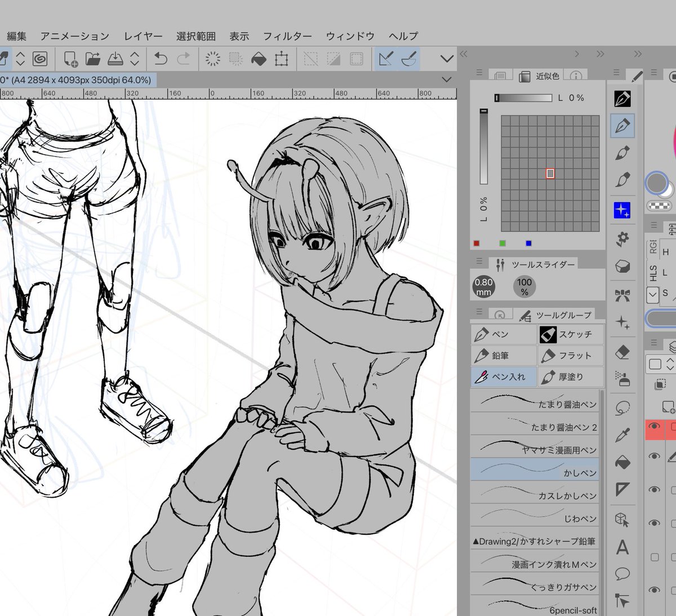Expand the toolbar overflow chevron
The image size is (676, 616).
tap(447, 59)
